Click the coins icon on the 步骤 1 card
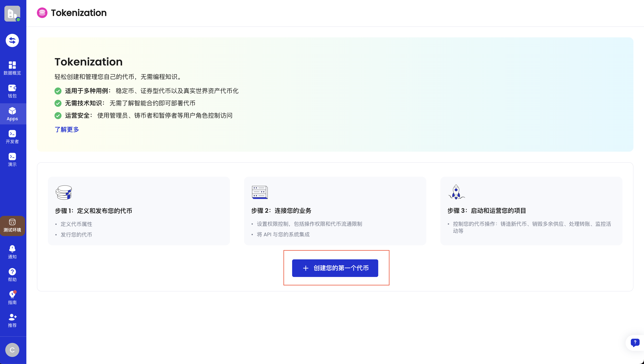Viewport: 644px width, 364px height. click(63, 192)
